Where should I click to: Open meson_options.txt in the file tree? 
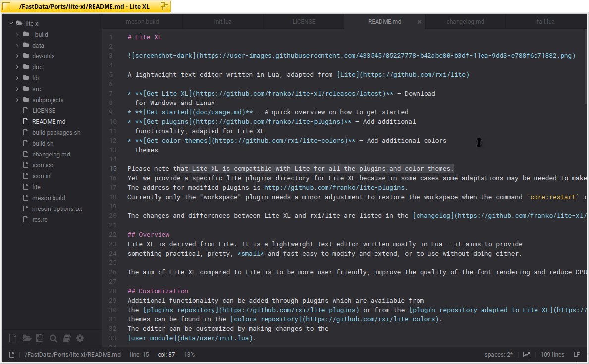tap(57, 208)
